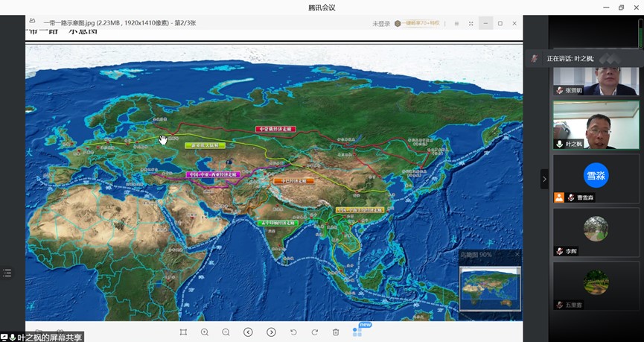Zoom out of the map image
The image size is (644, 342).
tap(226, 332)
